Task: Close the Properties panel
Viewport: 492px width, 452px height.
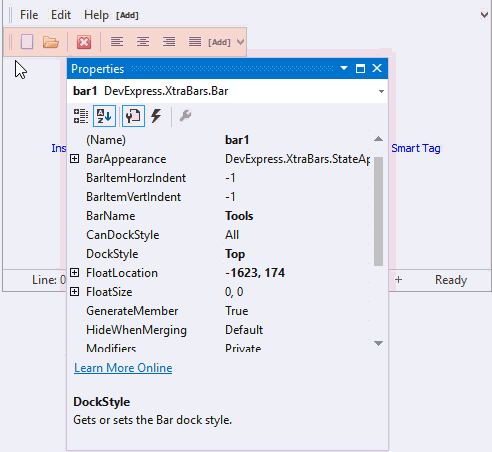Action: click(377, 68)
